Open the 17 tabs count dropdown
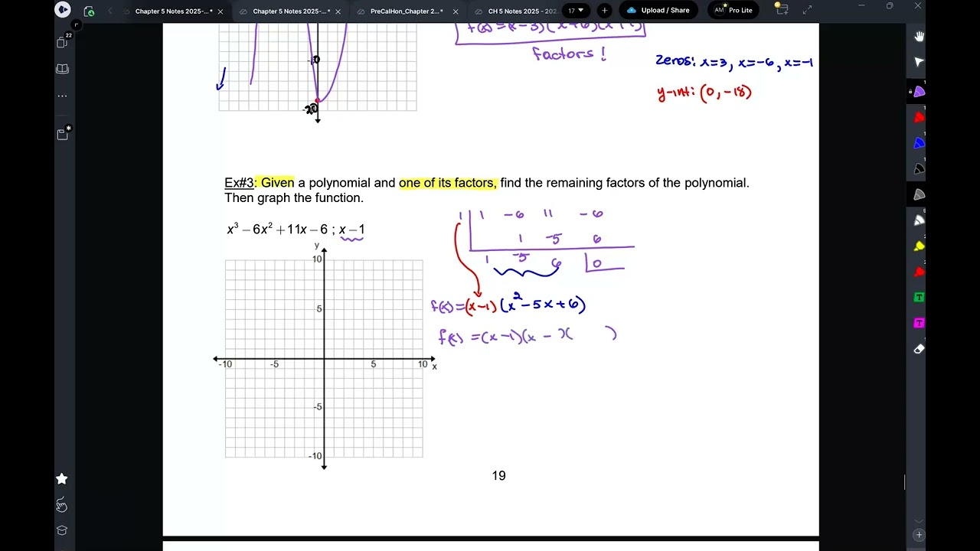Screen dimensions: 980x551 (575, 11)
